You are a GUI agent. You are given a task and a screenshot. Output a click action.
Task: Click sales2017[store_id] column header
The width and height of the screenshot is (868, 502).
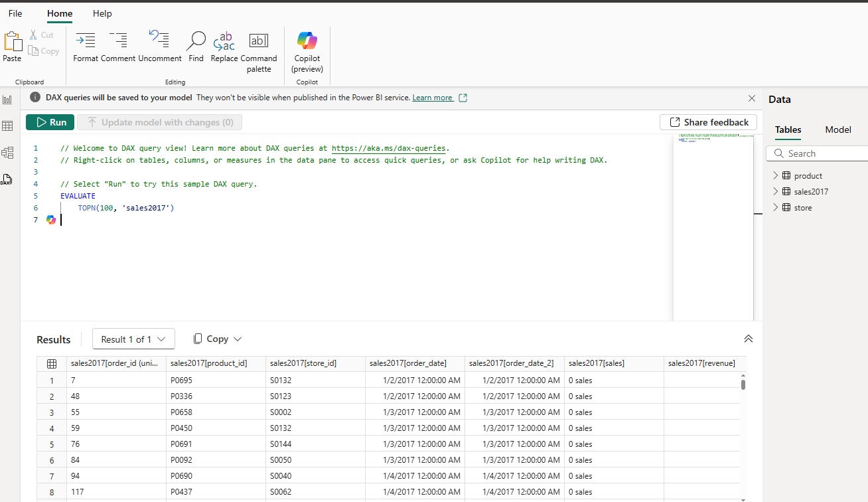pos(315,363)
